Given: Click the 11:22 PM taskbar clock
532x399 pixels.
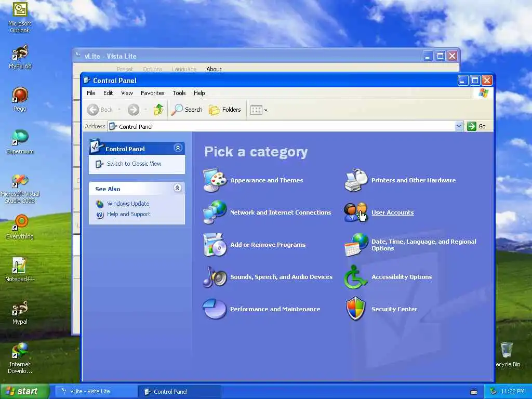Looking at the screenshot, I should (513, 392).
